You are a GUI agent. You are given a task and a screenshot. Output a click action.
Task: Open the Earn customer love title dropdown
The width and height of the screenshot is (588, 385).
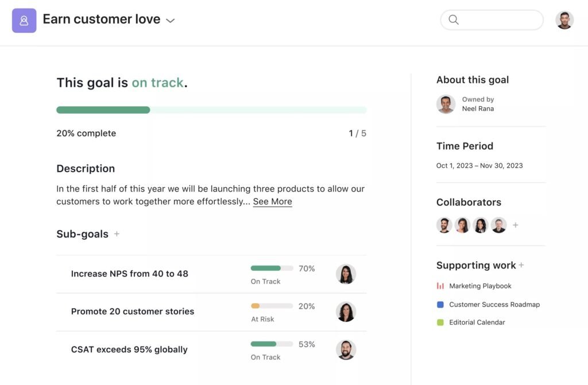pyautogui.click(x=170, y=21)
